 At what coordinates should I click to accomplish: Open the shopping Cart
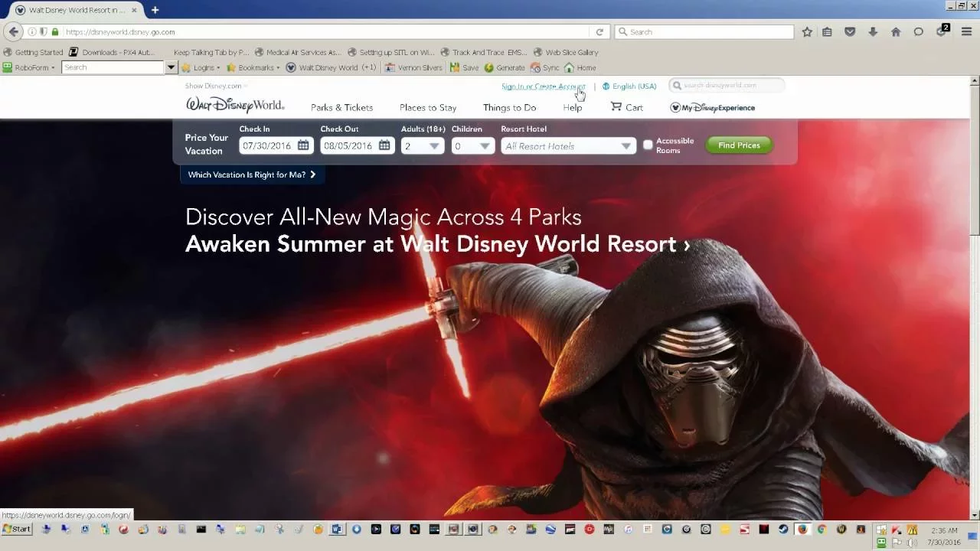[x=626, y=107]
